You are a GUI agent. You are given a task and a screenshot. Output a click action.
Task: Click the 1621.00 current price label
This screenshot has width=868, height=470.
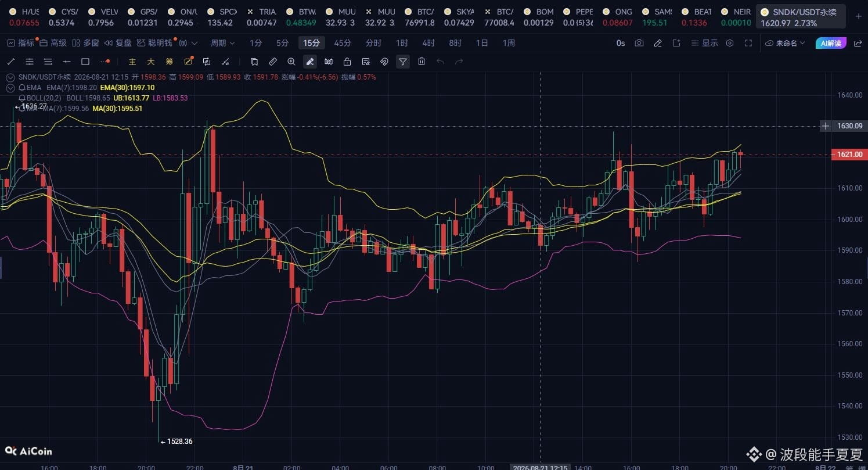coord(849,155)
